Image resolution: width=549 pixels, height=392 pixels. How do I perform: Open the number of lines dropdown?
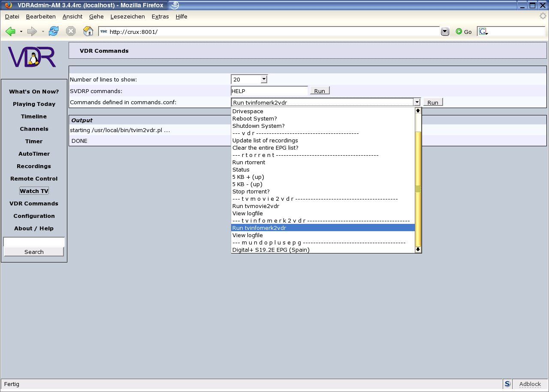[264, 79]
